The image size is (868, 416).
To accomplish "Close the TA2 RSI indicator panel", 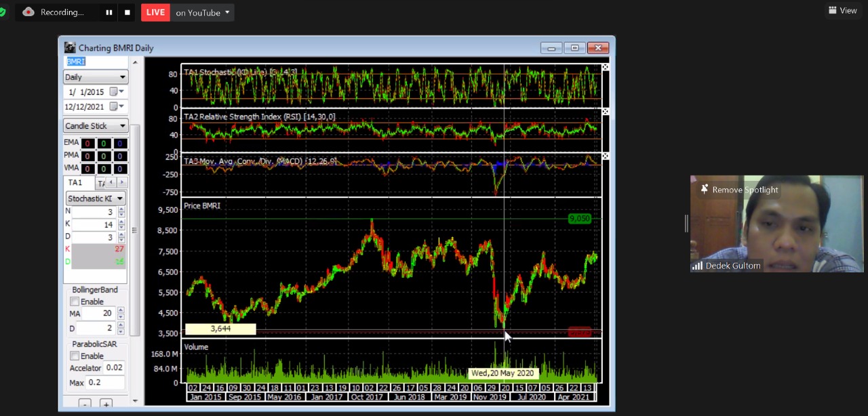I will click(x=606, y=111).
